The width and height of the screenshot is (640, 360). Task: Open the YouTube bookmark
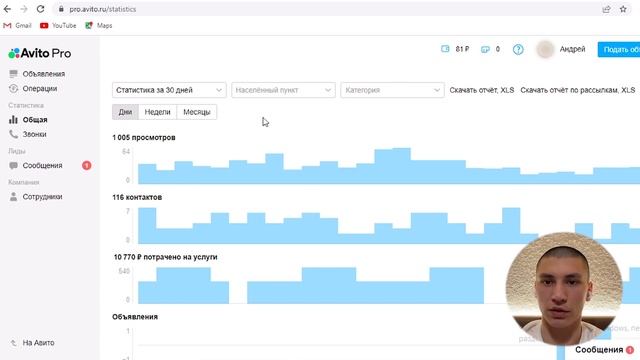point(58,25)
